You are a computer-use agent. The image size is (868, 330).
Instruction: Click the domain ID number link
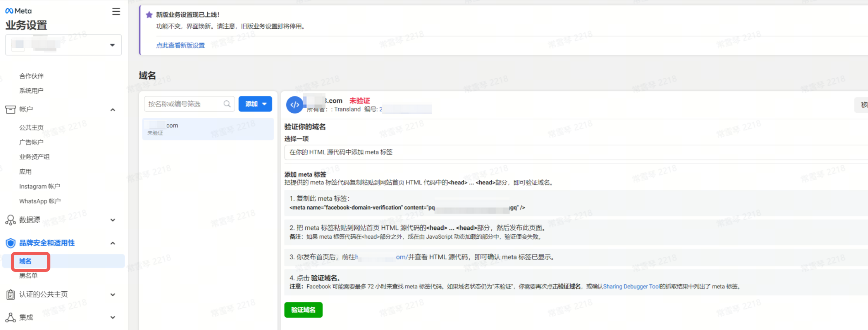pos(405,109)
